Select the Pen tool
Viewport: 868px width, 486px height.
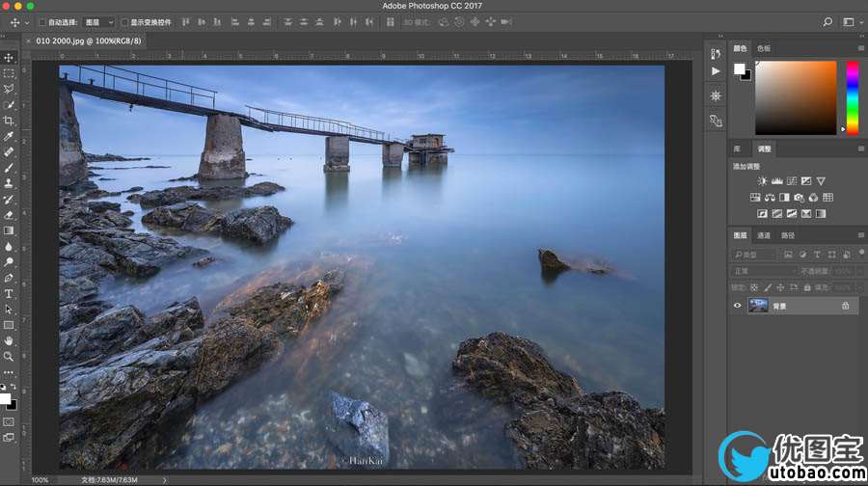click(x=9, y=278)
